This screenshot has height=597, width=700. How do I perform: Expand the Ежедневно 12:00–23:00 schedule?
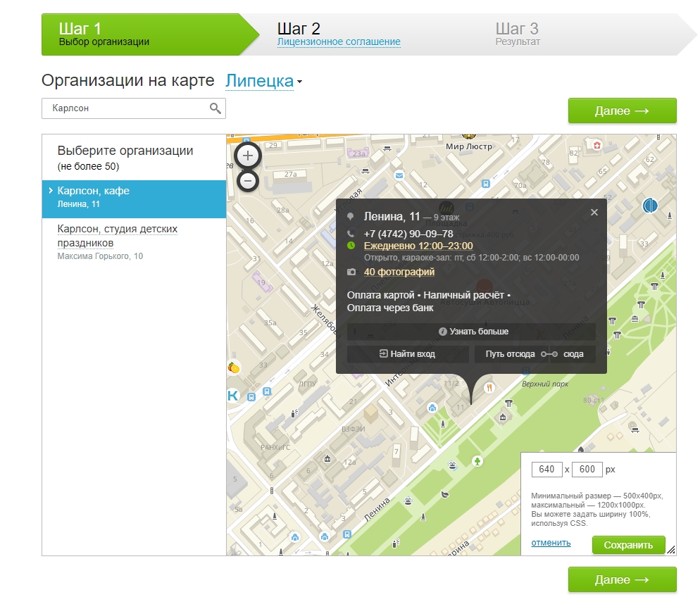click(x=418, y=246)
